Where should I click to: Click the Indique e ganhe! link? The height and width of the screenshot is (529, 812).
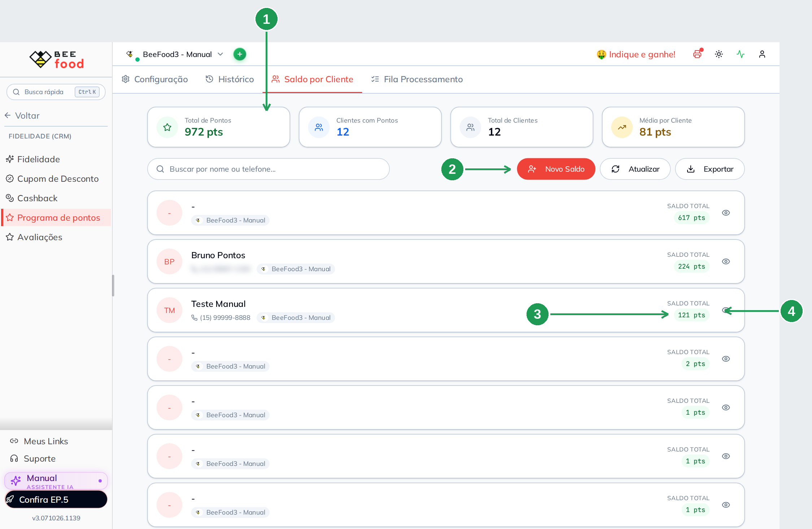[642, 54]
